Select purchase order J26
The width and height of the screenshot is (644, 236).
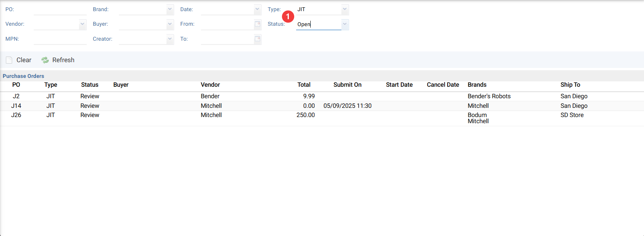click(16, 115)
